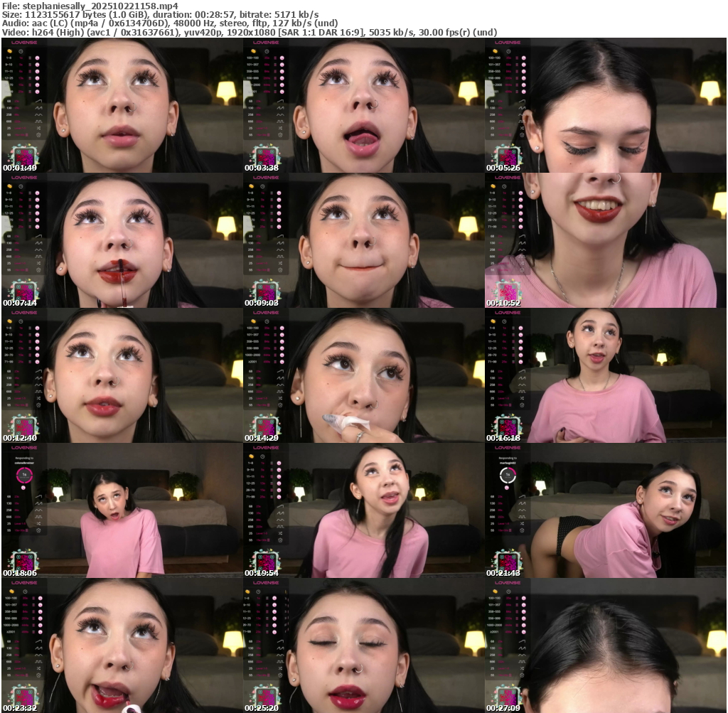Select the frame marked 00:03:38

click(x=363, y=105)
